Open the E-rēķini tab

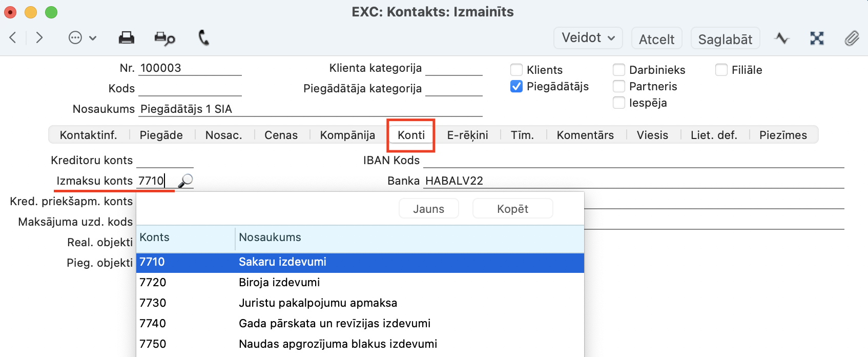pyautogui.click(x=467, y=135)
